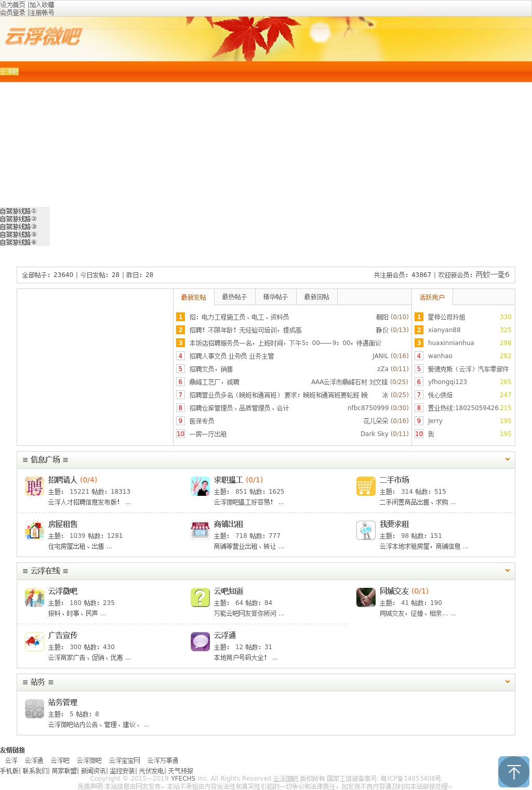The width and height of the screenshot is (532, 790).
Task: Collapse the 信息广场 section
Action: [x=508, y=459]
